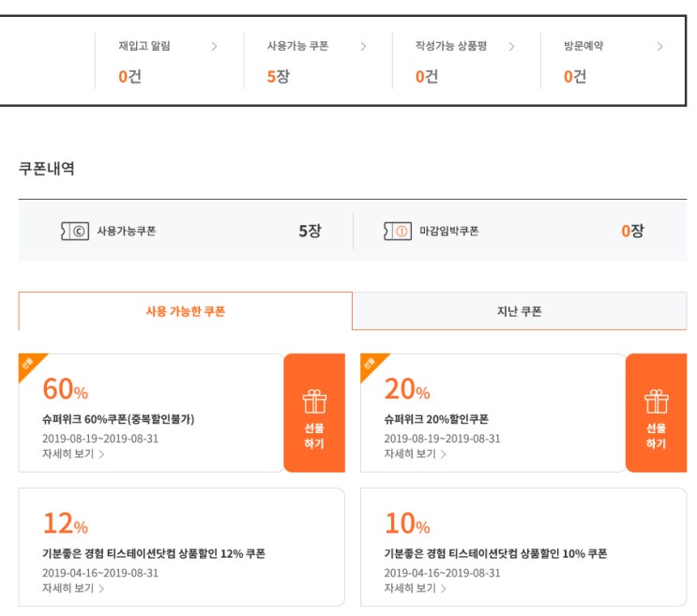Click the 0건 count under 작성가능 상품평
The width and height of the screenshot is (697, 616).
tap(427, 76)
